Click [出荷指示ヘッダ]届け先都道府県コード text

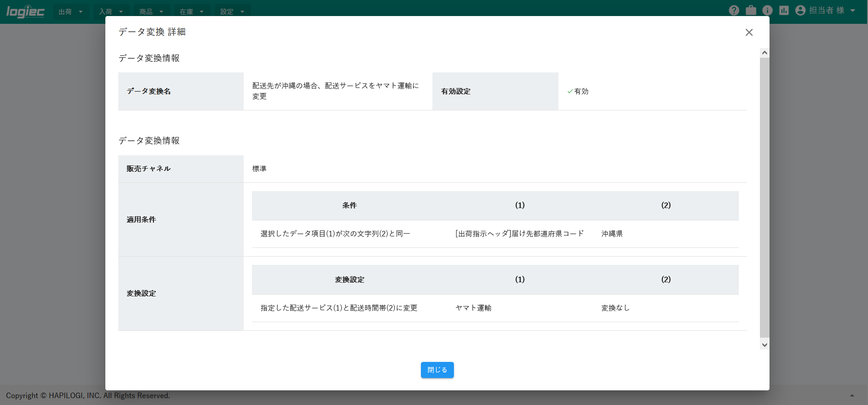[x=519, y=234]
